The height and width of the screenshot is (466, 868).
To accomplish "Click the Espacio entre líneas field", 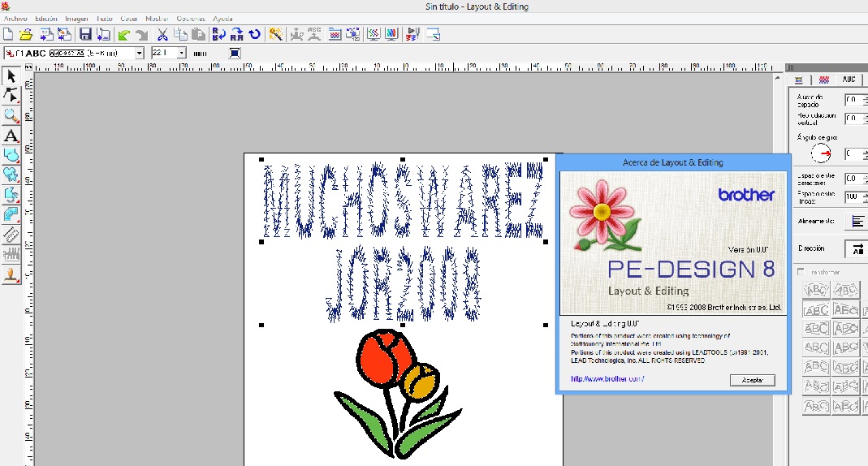I will [x=854, y=197].
